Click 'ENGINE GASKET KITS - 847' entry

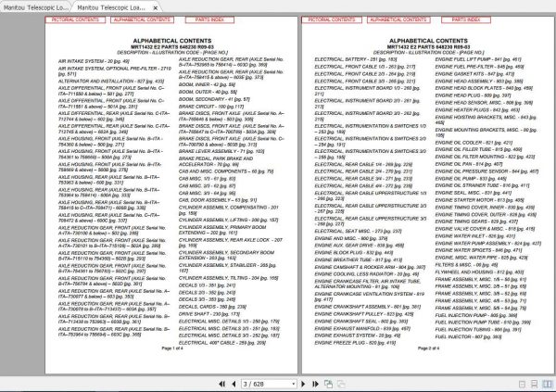[474, 74]
